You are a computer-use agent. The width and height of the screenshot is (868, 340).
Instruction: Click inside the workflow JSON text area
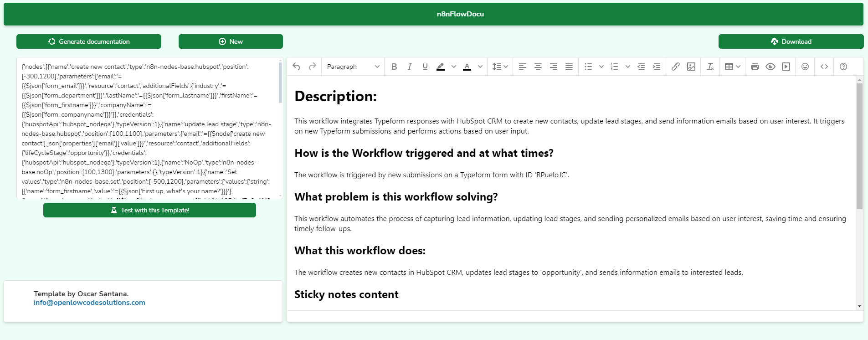click(x=146, y=128)
